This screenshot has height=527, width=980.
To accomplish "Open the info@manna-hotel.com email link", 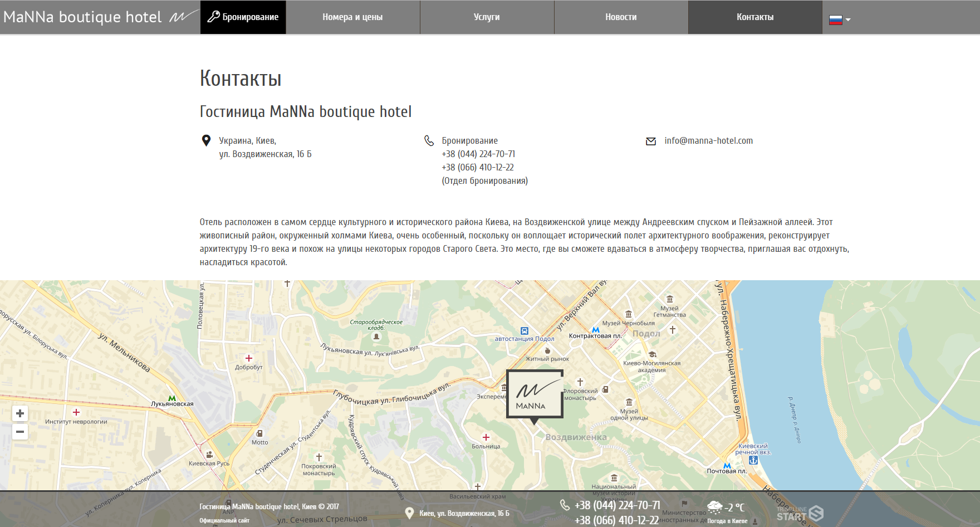I will click(x=708, y=140).
